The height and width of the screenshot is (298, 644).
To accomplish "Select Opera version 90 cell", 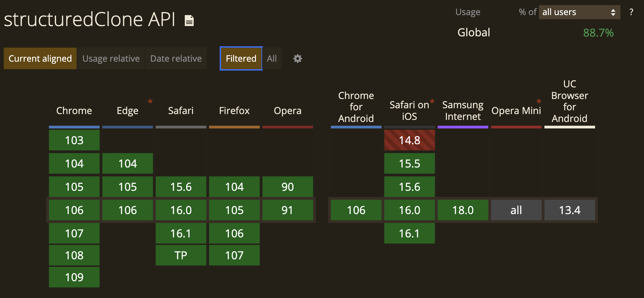I will [x=288, y=187].
